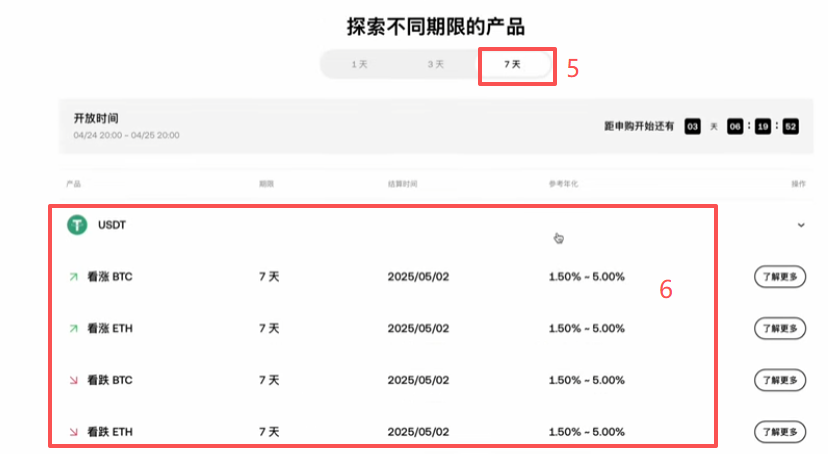Screen dimensions: 828x454
Task: Switch to the 1 天 tab
Action: click(x=360, y=64)
